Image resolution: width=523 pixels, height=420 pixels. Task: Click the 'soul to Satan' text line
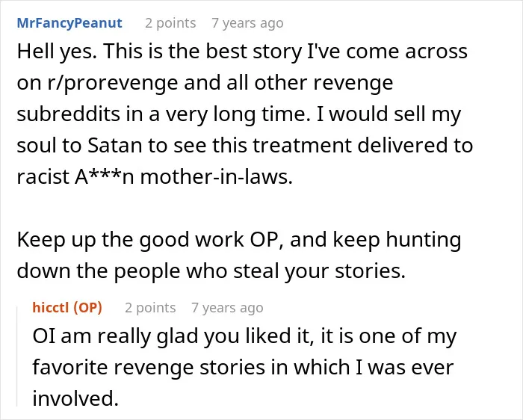245,146
